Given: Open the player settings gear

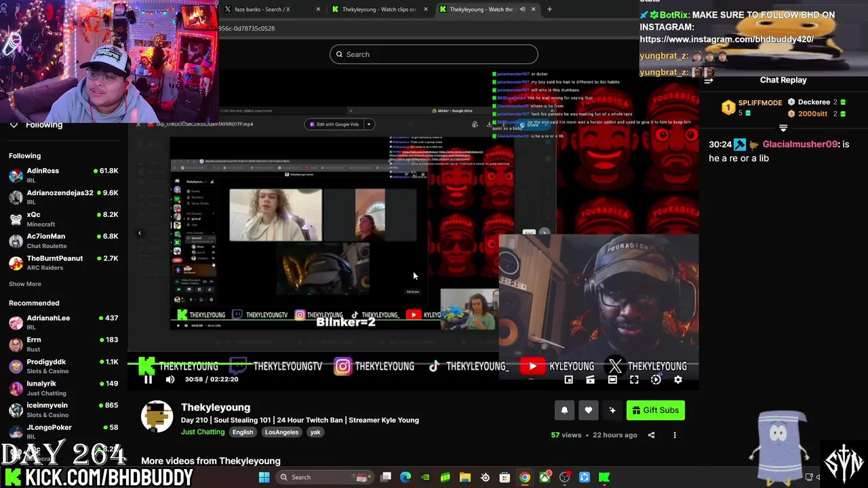Looking at the screenshot, I should (x=677, y=380).
